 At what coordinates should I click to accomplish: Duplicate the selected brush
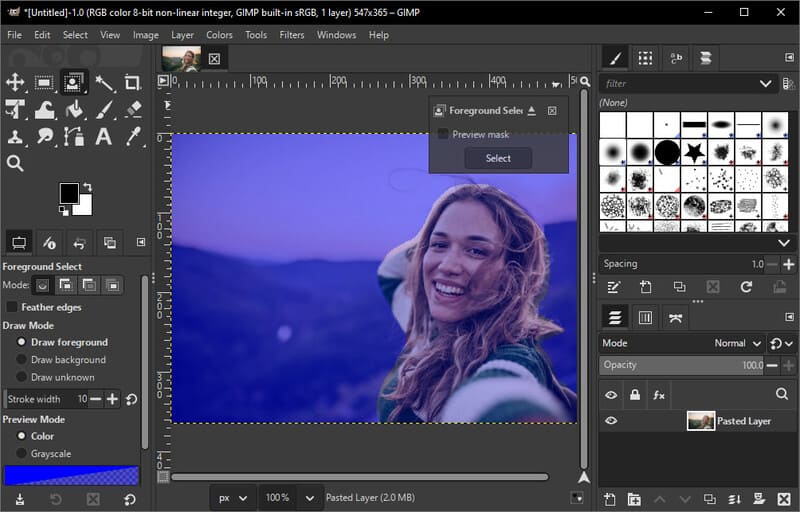click(679, 287)
